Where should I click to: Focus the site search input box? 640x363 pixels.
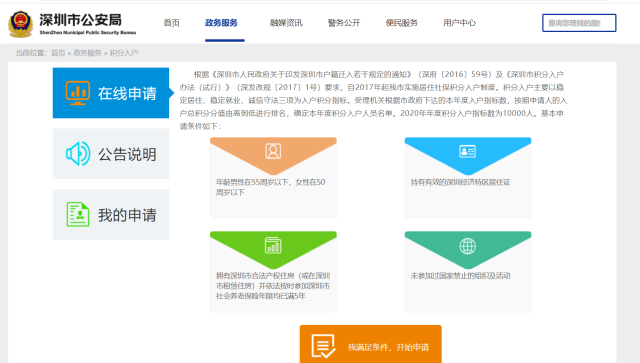point(579,23)
